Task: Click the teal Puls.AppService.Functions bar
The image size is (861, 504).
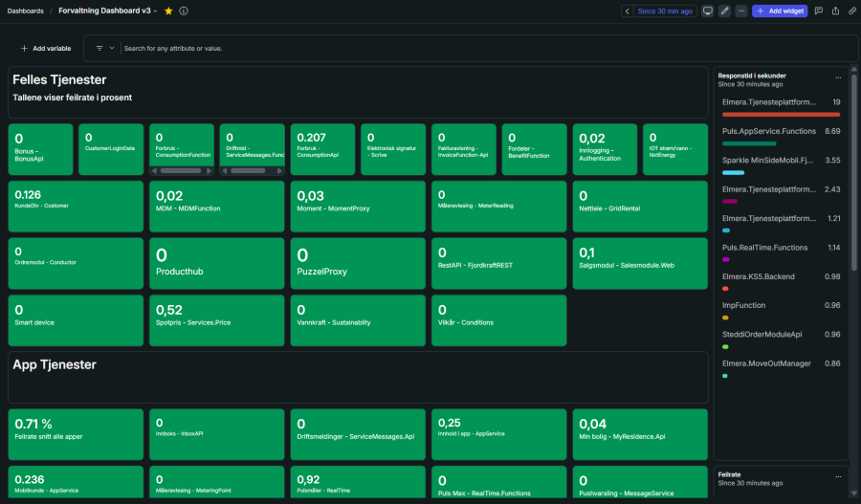Action: [749, 143]
